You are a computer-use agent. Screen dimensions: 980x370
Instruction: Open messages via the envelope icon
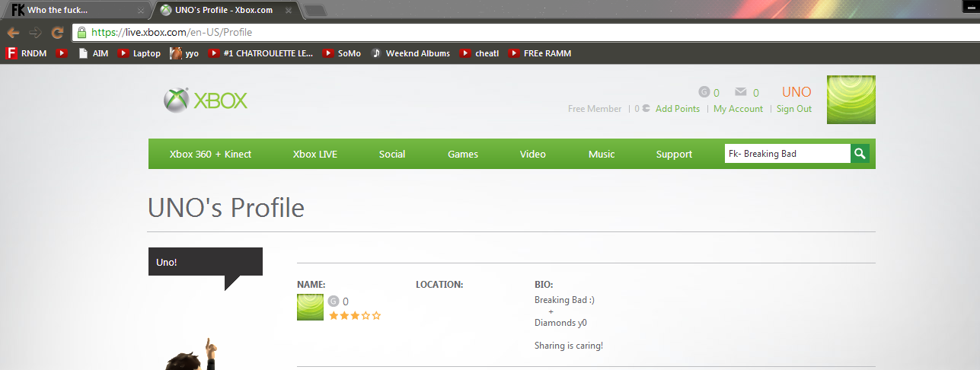(741, 92)
